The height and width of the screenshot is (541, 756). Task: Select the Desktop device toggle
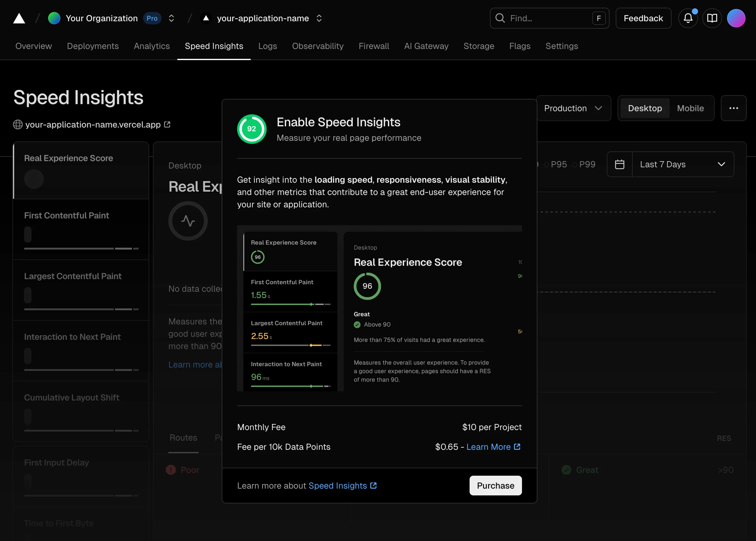(645, 108)
